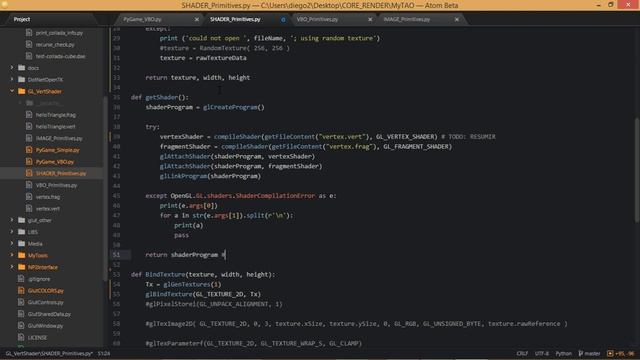Click helloTriangle.frag file icon

coord(29,115)
